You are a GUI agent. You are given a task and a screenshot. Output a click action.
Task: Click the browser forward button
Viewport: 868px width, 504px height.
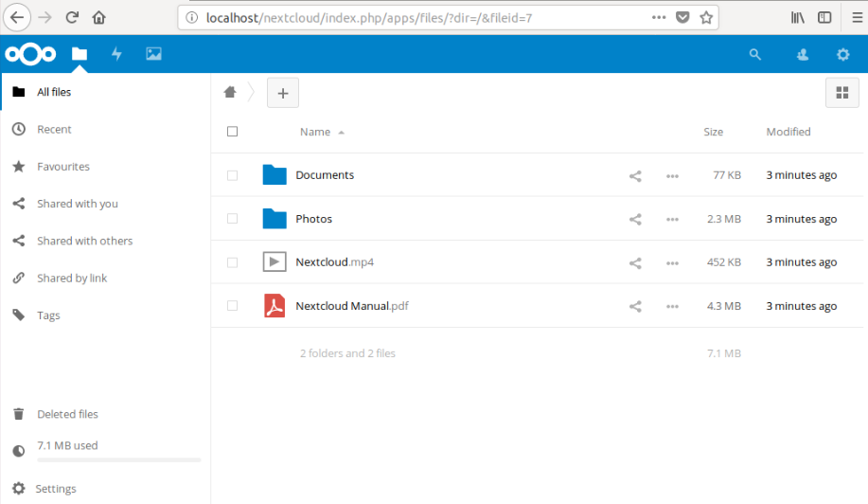[x=44, y=18]
